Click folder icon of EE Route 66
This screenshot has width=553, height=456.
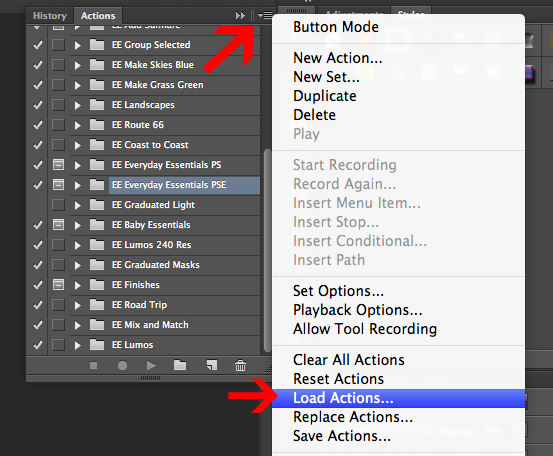(x=97, y=125)
